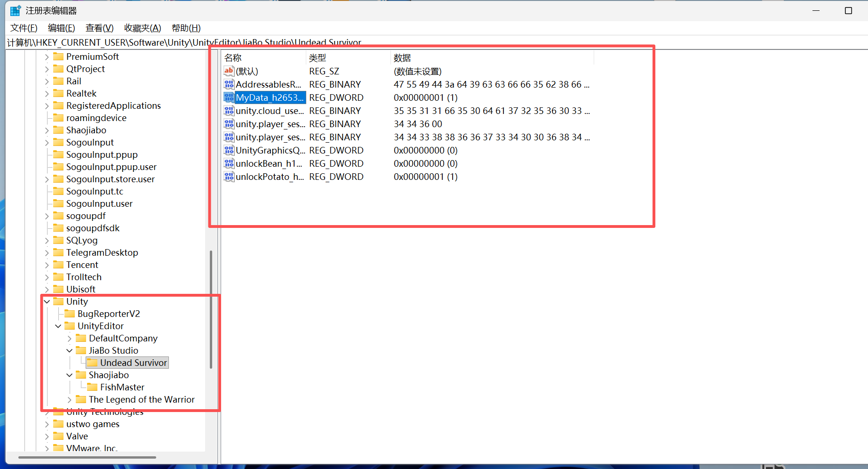Collapse the Shaojiabo node under UnityEditor
The height and width of the screenshot is (469, 868).
coord(70,375)
